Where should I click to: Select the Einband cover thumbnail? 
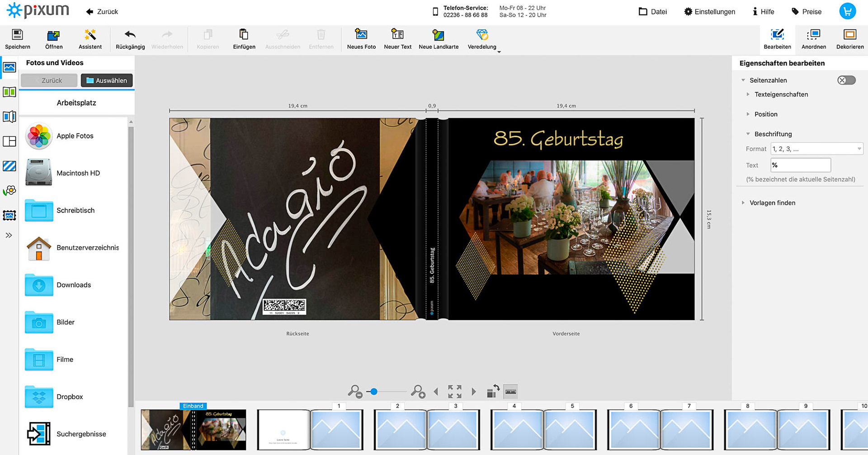[193, 430]
